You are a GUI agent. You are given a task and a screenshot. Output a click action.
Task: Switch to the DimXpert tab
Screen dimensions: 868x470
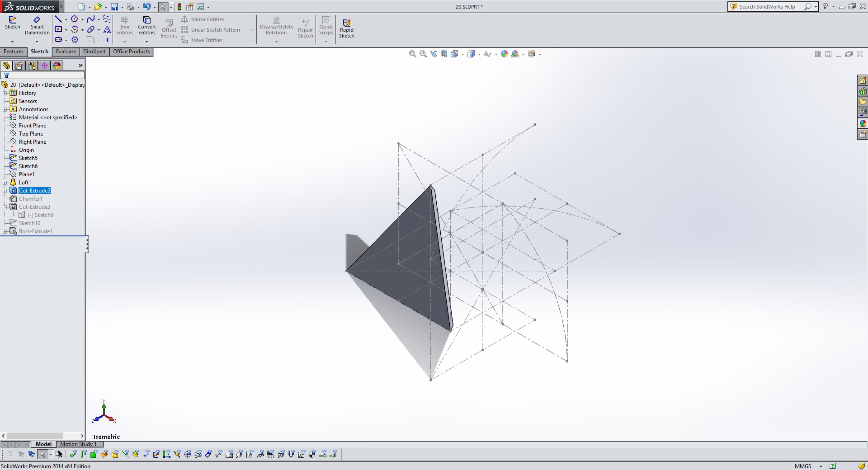click(x=94, y=52)
